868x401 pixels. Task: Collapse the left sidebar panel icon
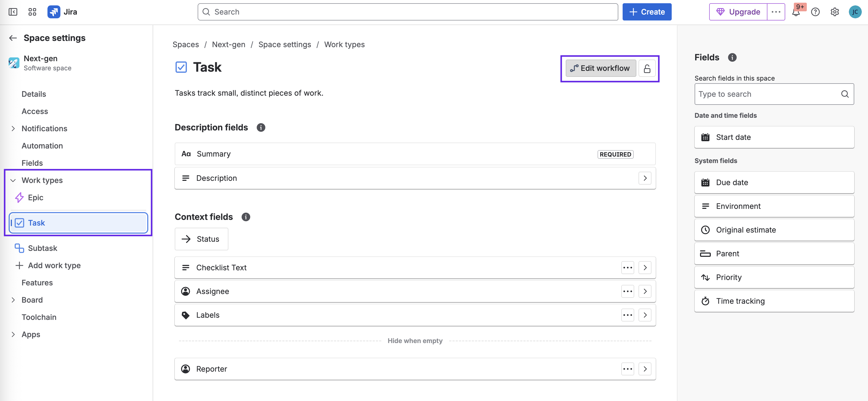pyautogui.click(x=13, y=12)
